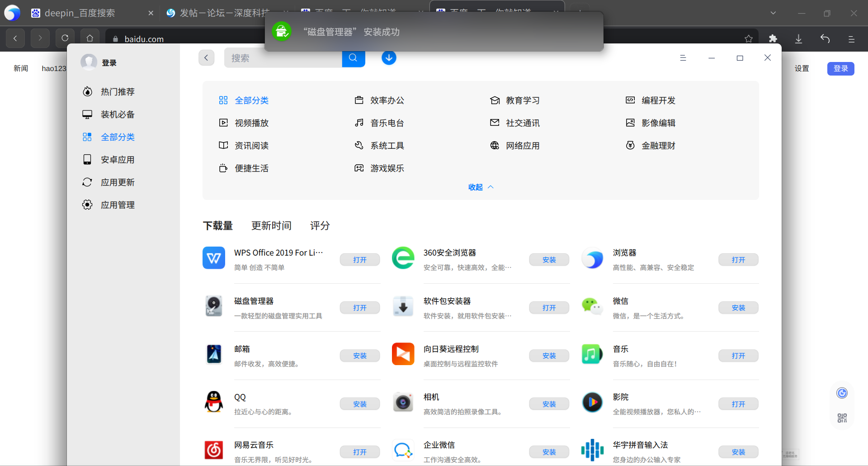868x466 pixels.
Task: Open WPS Office 2019 For Linux
Action: point(359,259)
